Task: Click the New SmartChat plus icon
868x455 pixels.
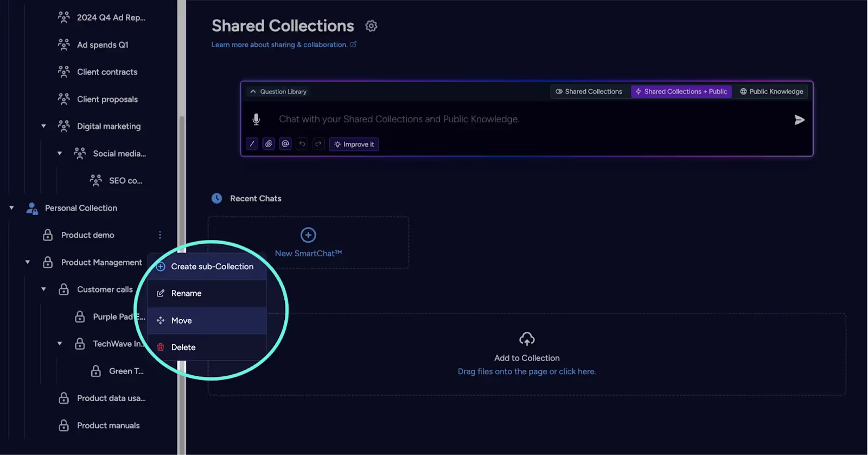Action: point(308,235)
